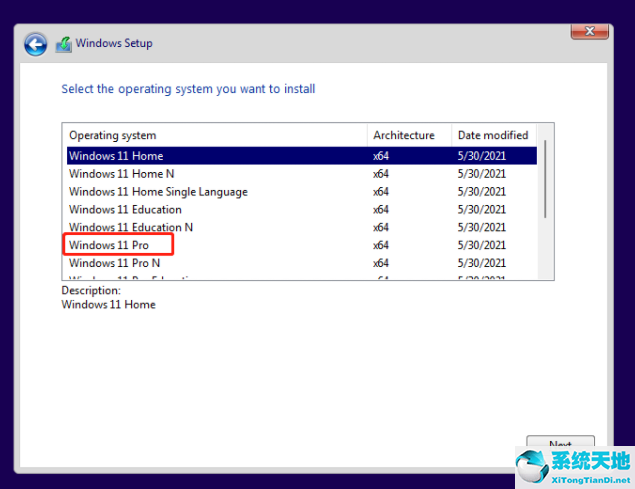The image size is (635, 489).
Task: Click x64 in the Windows 11 Education row
Action: [x=381, y=209]
